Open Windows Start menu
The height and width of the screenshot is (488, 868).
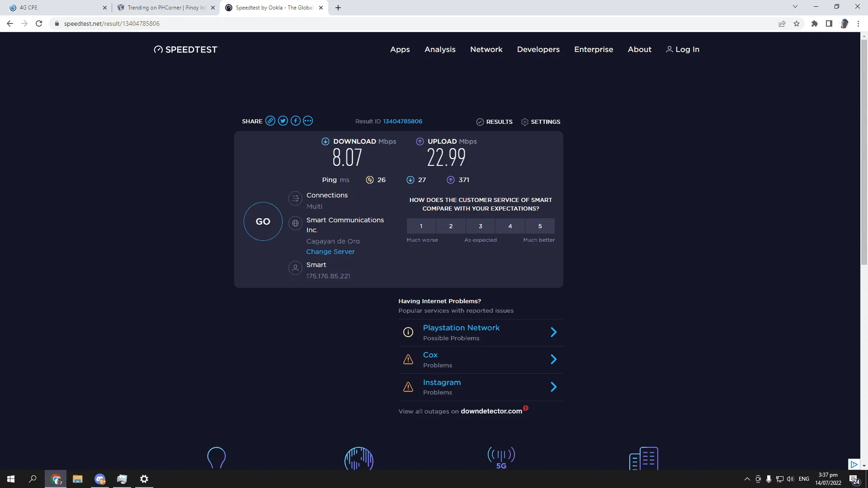tap(11, 479)
